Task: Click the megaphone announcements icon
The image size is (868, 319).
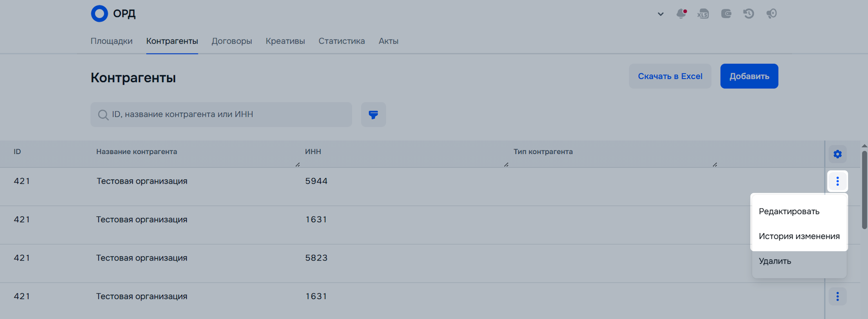Action: [771, 14]
